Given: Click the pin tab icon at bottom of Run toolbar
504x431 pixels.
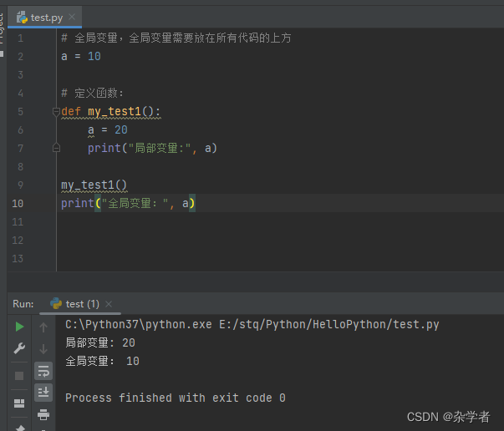Looking at the screenshot, I should tap(20, 428).
